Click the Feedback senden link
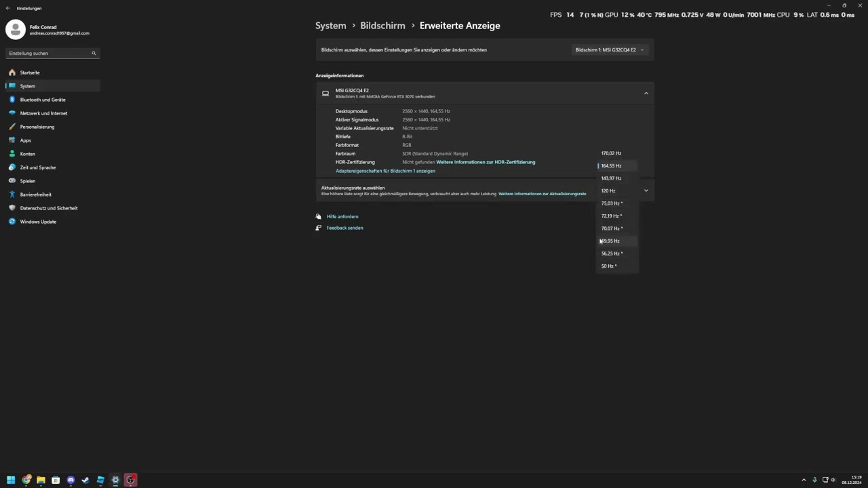The image size is (868, 488). 344,228
